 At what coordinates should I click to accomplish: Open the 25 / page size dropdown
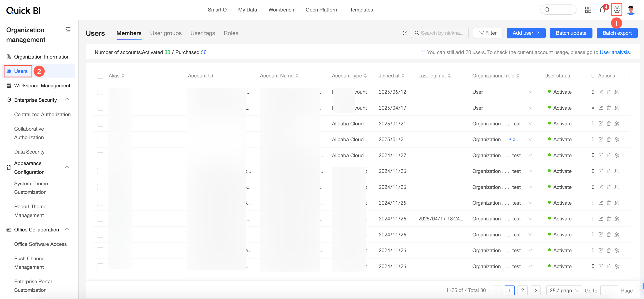[x=564, y=290]
